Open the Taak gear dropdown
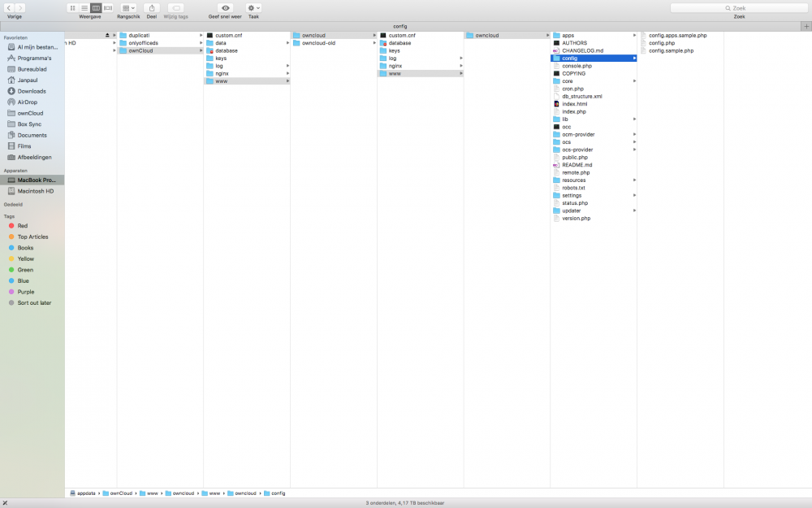Screen dimensions: 812x508 point(253,8)
